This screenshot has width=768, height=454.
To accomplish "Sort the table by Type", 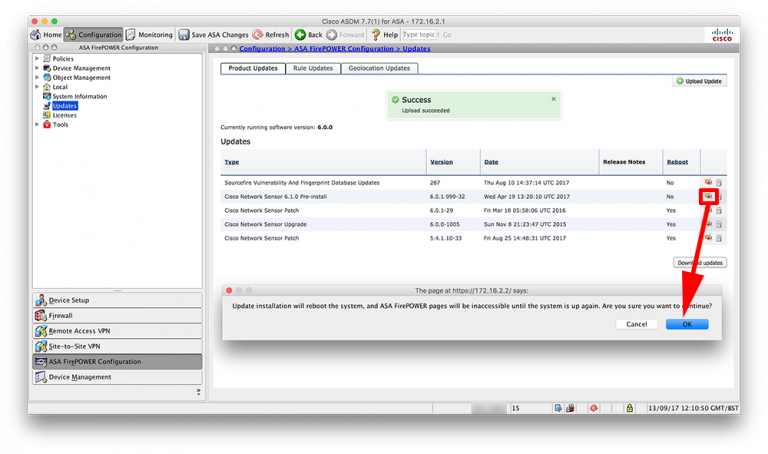I will pos(232,162).
